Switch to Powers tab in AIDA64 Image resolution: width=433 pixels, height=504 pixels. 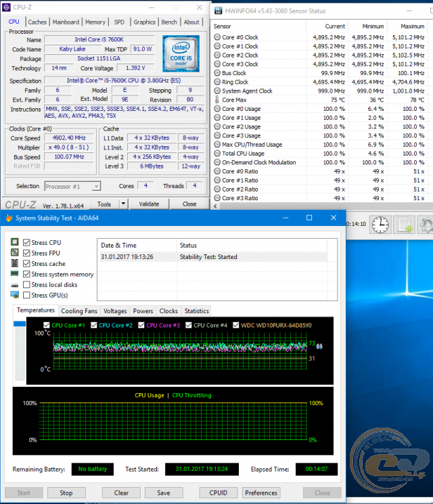(143, 311)
